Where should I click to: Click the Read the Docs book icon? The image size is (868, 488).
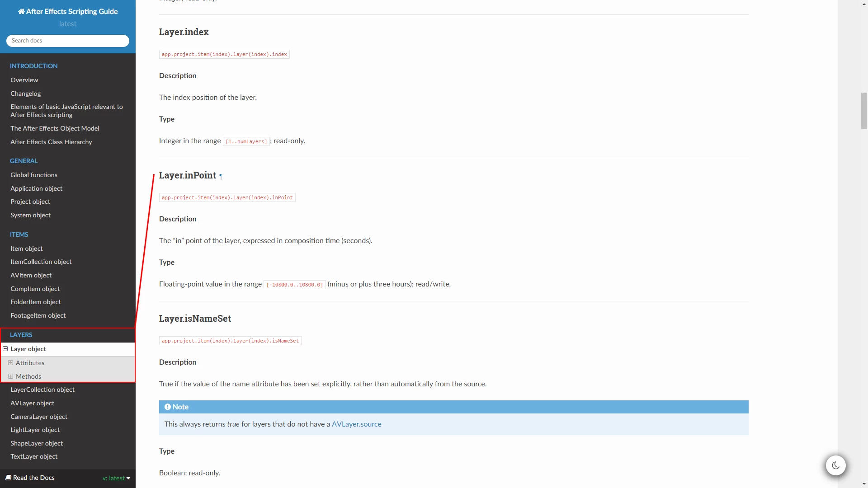pos(8,478)
